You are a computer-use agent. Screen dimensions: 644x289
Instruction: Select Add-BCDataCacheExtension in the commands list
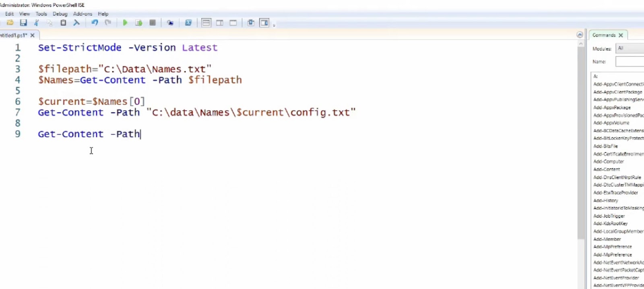tap(618, 131)
